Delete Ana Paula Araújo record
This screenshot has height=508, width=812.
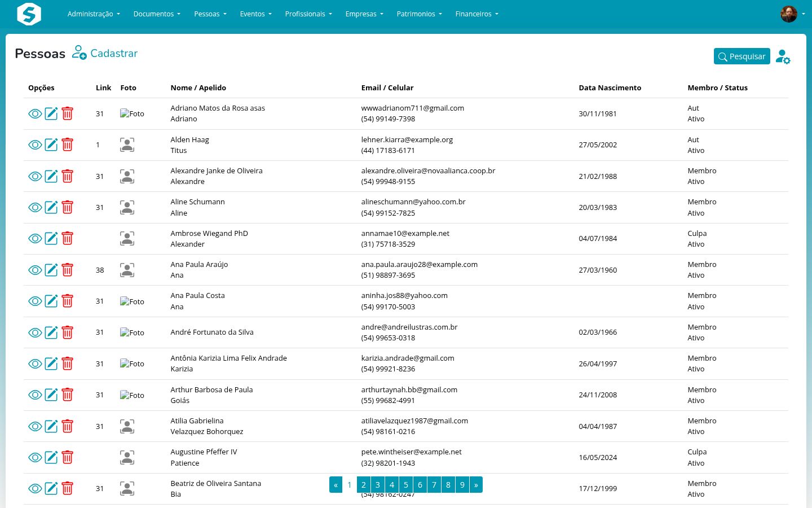(x=67, y=270)
